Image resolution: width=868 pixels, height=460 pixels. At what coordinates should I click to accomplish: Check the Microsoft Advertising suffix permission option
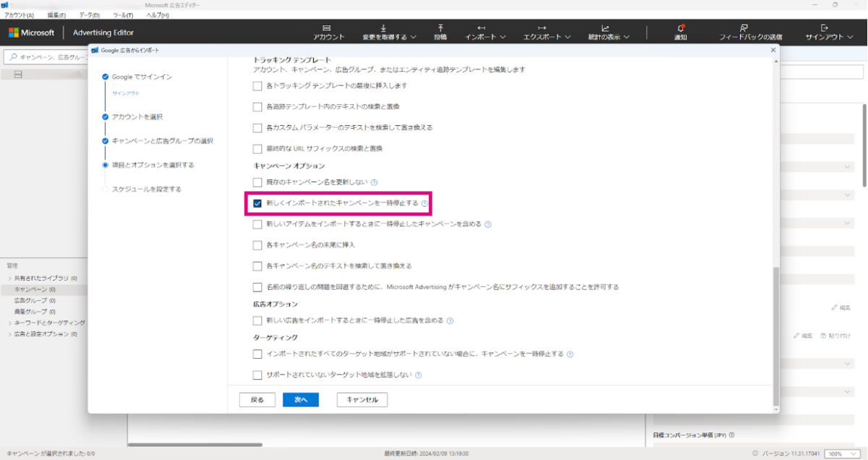tap(258, 287)
